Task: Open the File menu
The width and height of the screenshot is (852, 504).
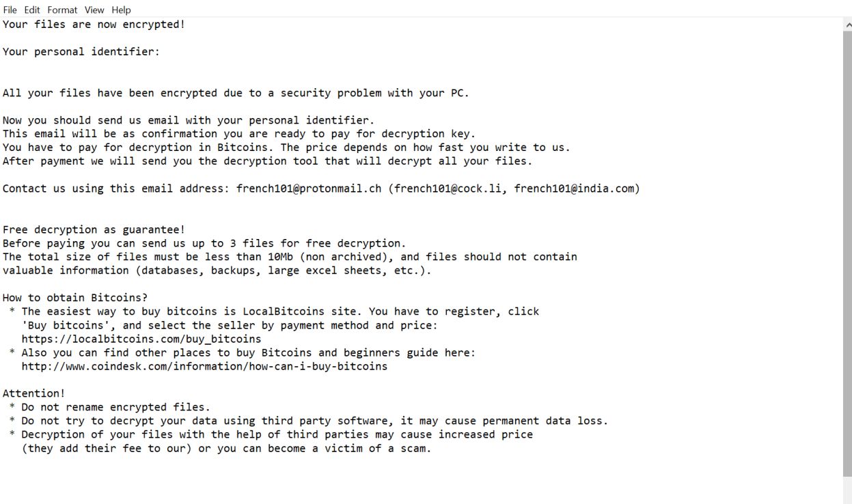Action: click(10, 10)
